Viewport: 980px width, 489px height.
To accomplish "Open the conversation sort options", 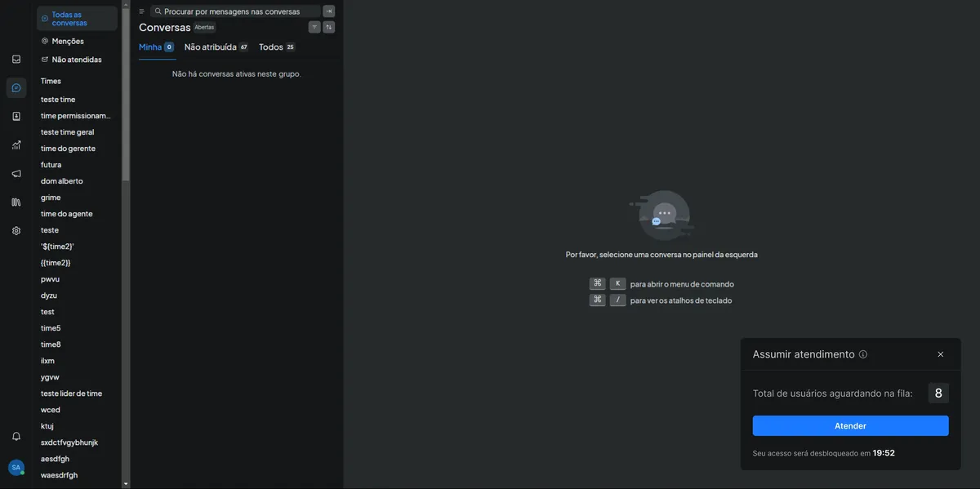I will click(x=329, y=27).
